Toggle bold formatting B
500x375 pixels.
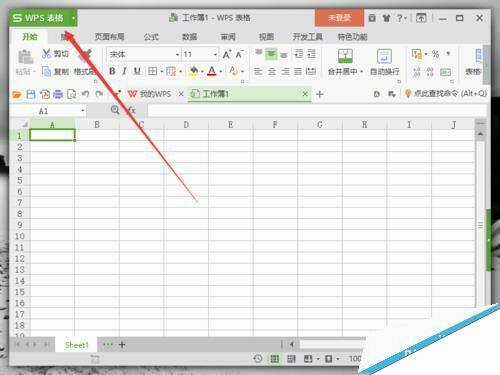pyautogui.click(x=112, y=71)
